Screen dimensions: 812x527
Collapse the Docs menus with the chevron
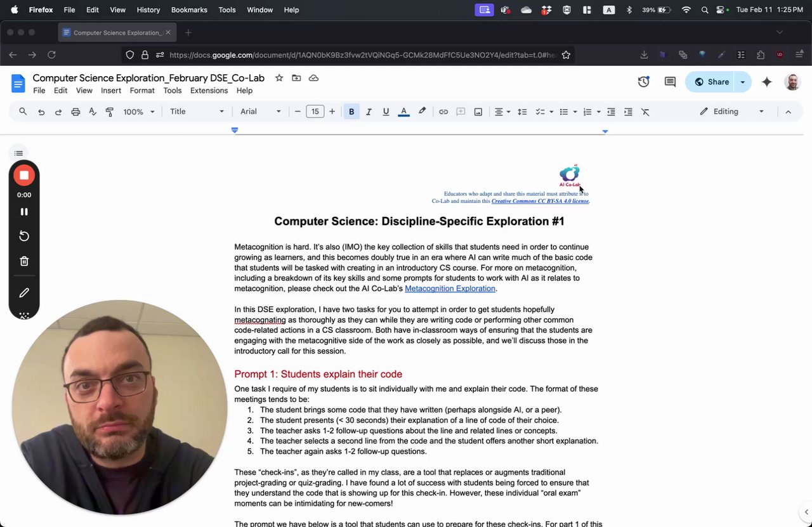coord(788,112)
